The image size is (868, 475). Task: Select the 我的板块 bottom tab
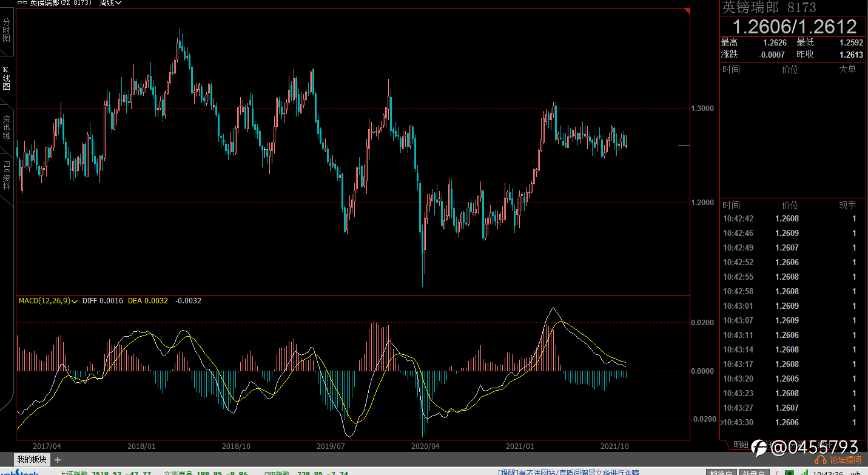point(32,459)
